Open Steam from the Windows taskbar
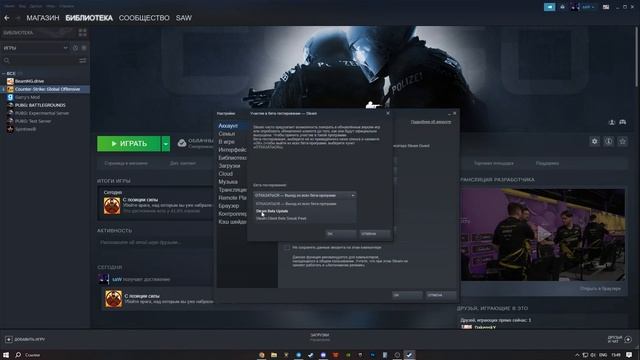This screenshot has width=640, height=360. [409, 355]
